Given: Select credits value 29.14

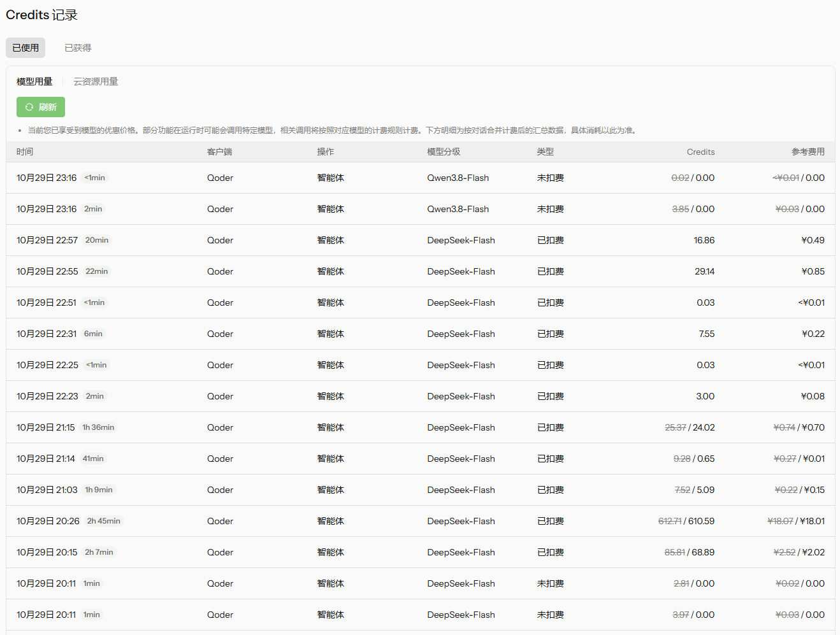Looking at the screenshot, I should [x=704, y=271].
